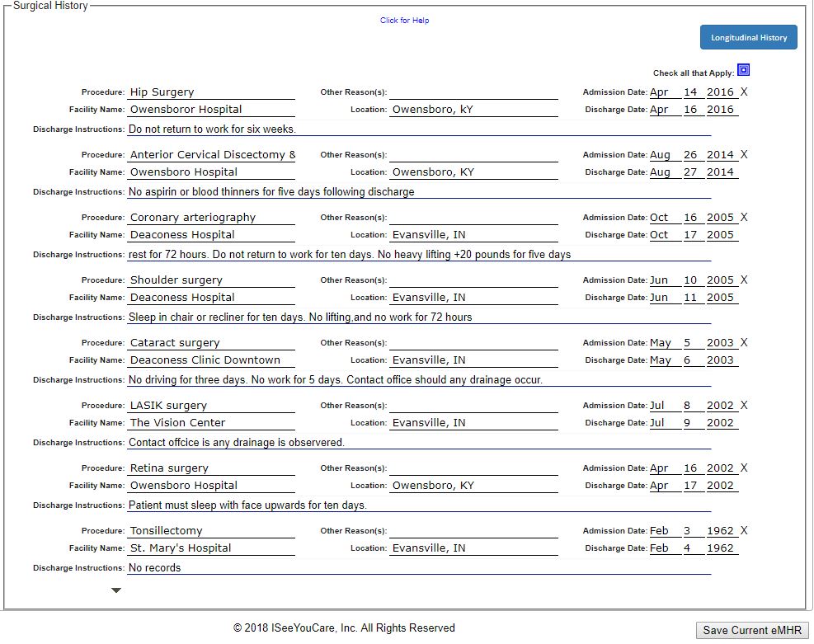This screenshot has height=644, width=814.
Task: Delete the LASIK surgery entry using X
Action: coord(744,406)
